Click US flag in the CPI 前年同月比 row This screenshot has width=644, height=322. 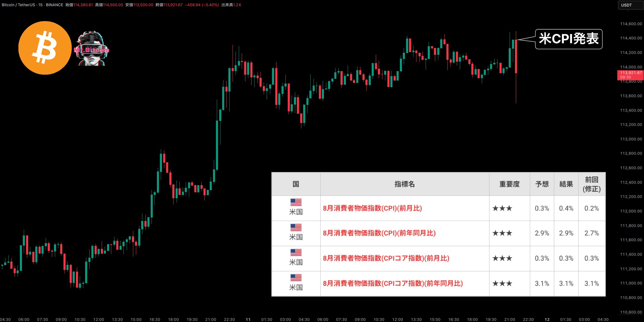[x=296, y=228]
